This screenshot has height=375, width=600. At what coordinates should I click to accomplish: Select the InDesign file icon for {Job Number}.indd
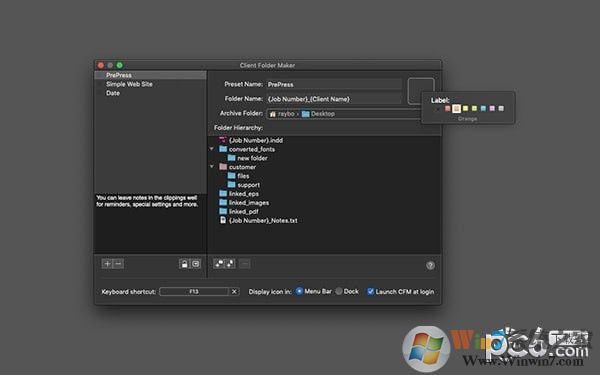click(x=223, y=140)
